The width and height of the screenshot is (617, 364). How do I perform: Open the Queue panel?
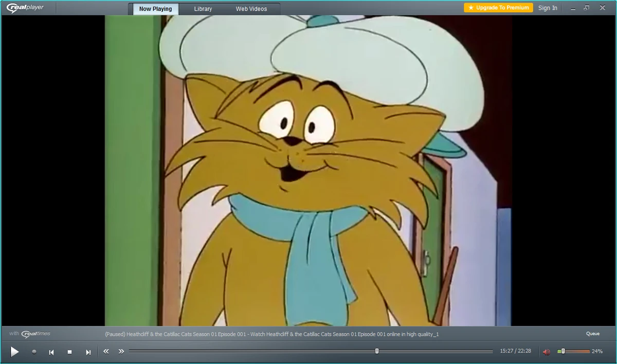point(592,333)
